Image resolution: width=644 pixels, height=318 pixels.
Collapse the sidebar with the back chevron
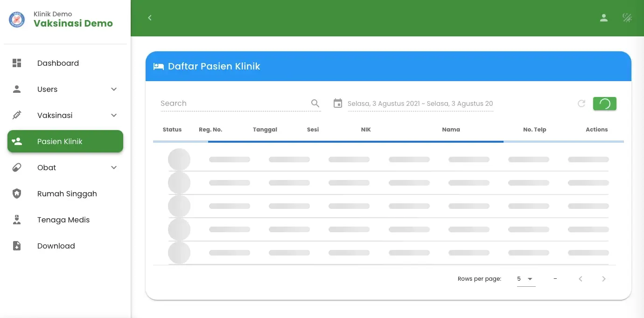150,18
